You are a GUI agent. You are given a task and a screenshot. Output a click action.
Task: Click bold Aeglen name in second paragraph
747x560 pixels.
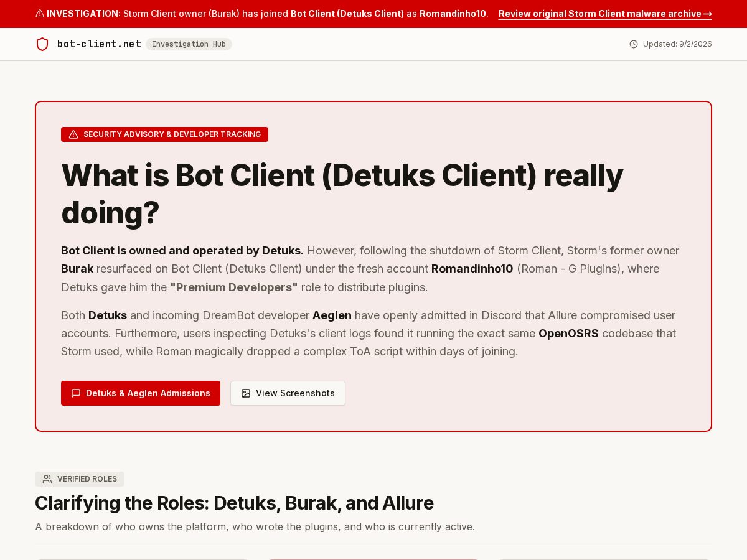(x=332, y=315)
